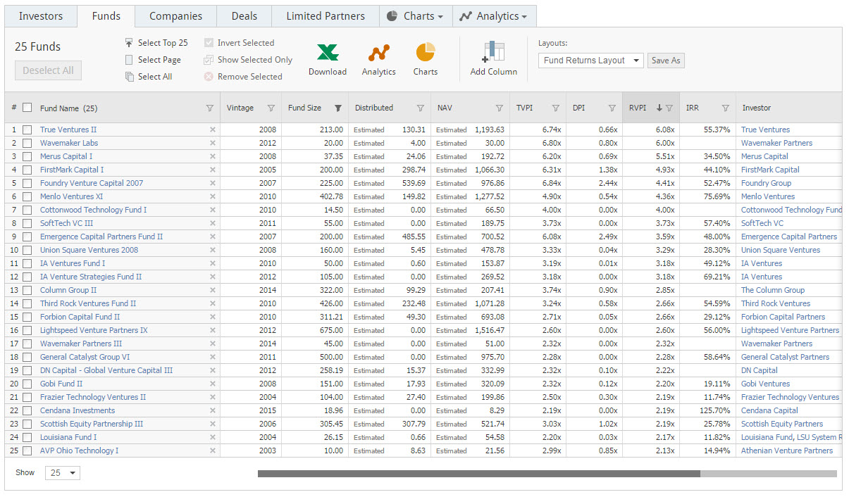Open the RVPI column filter
849x504 pixels.
pos(669,108)
